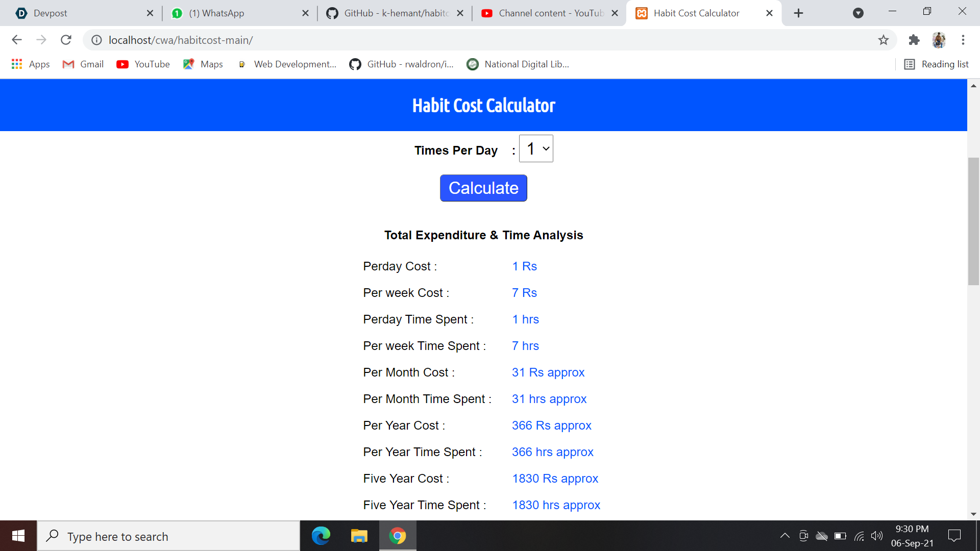The height and width of the screenshot is (551, 980).
Task: Open the user profile avatar
Action: pyautogui.click(x=939, y=40)
